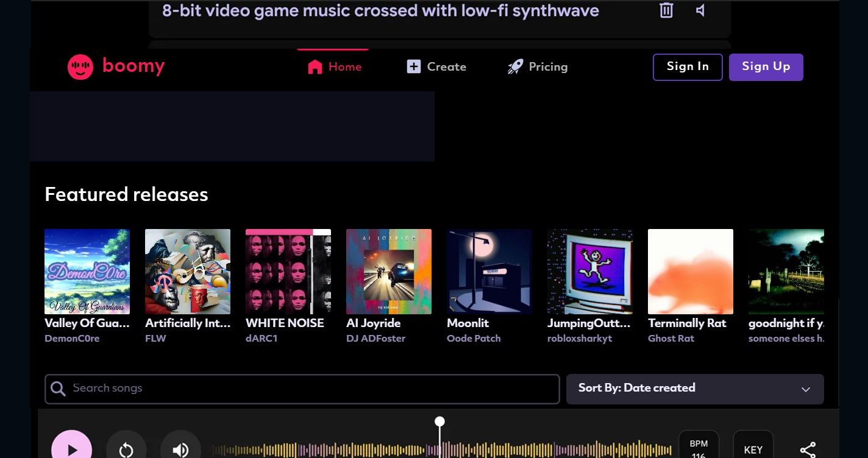Image resolution: width=868 pixels, height=458 pixels.
Task: Click the Sign In button
Action: point(688,67)
